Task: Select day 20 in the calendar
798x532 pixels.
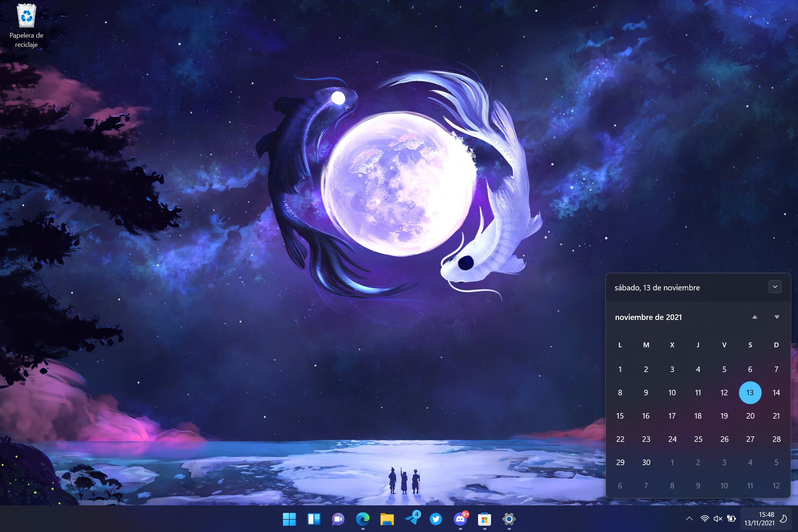Action: coord(750,416)
